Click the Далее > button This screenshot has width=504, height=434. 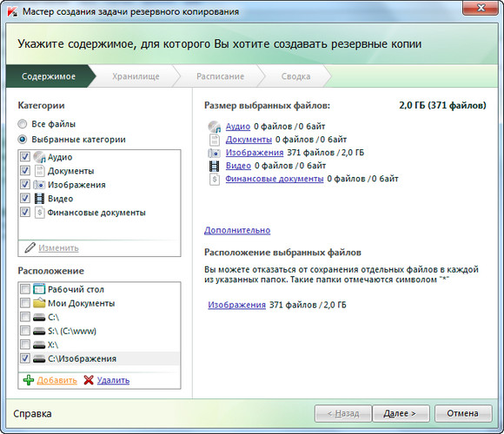click(401, 413)
